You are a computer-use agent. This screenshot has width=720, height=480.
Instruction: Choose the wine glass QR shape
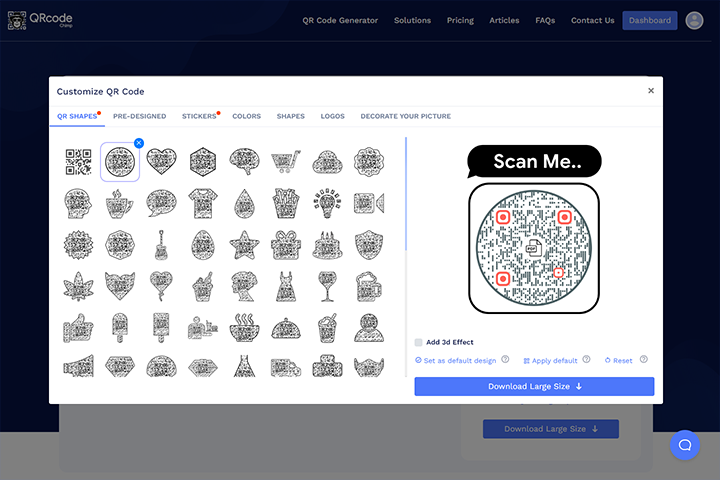click(327, 286)
